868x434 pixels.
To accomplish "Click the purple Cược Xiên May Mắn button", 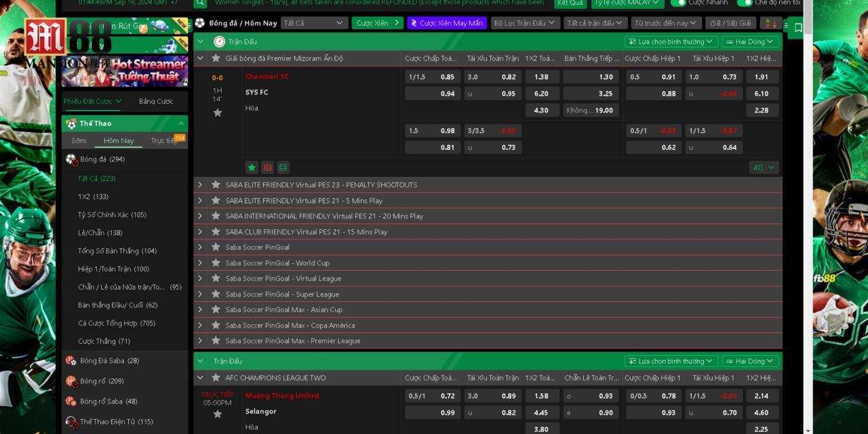I will pyautogui.click(x=447, y=23).
